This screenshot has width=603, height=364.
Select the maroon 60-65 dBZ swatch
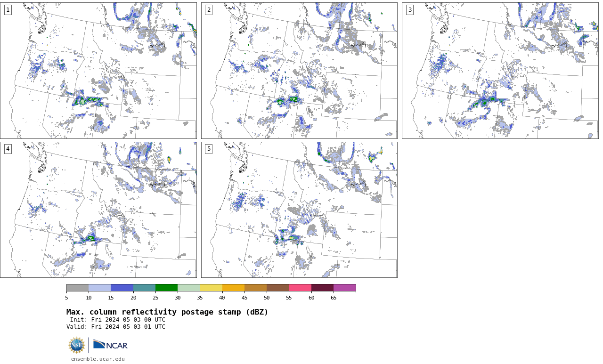pyautogui.click(x=322, y=288)
